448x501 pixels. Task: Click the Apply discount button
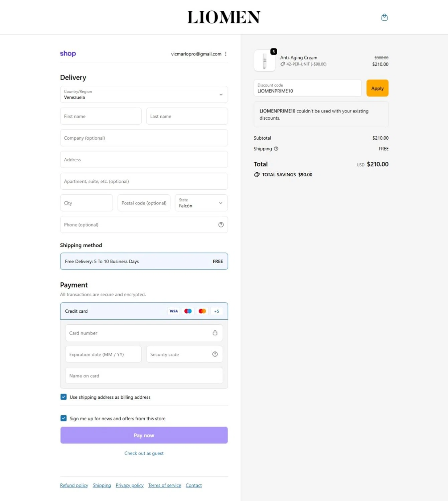click(377, 88)
